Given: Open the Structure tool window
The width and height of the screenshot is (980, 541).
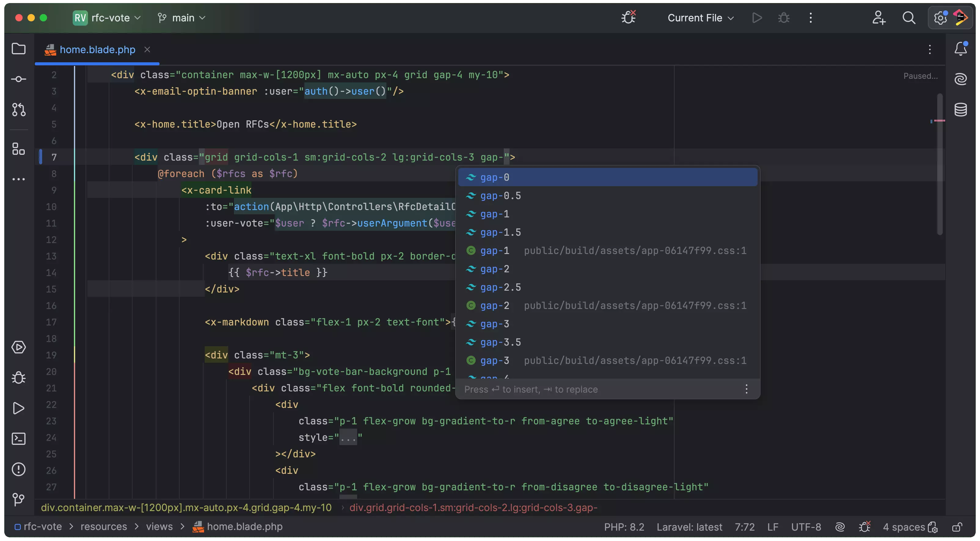Looking at the screenshot, I should [x=18, y=149].
